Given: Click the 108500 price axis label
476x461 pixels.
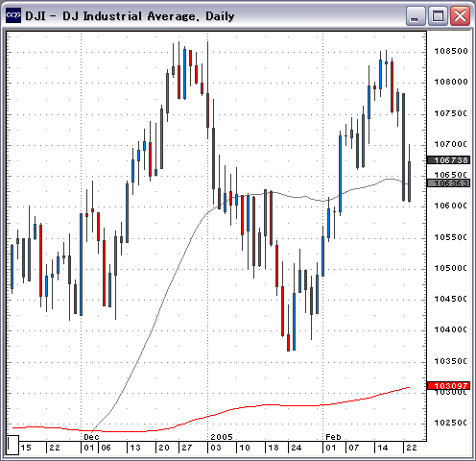Looking at the screenshot, I should (x=451, y=51).
